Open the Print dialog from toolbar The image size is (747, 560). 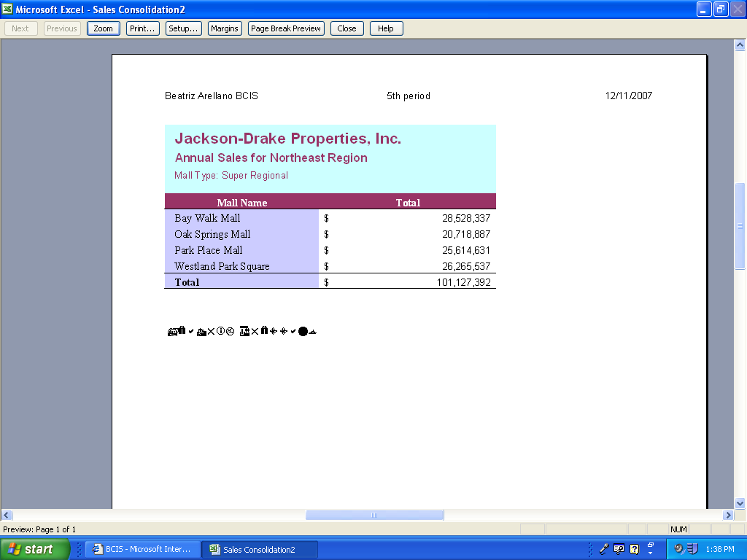(x=142, y=28)
